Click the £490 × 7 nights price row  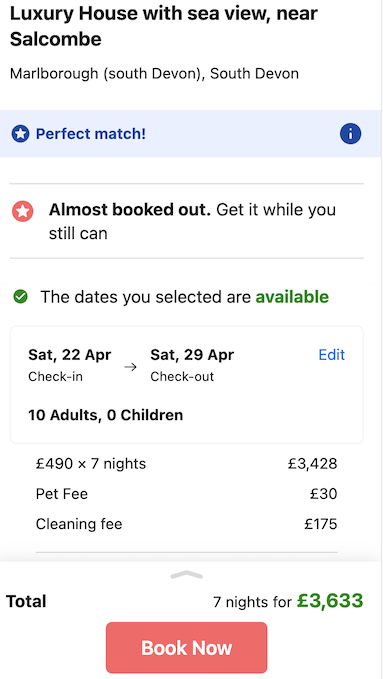pos(186,464)
